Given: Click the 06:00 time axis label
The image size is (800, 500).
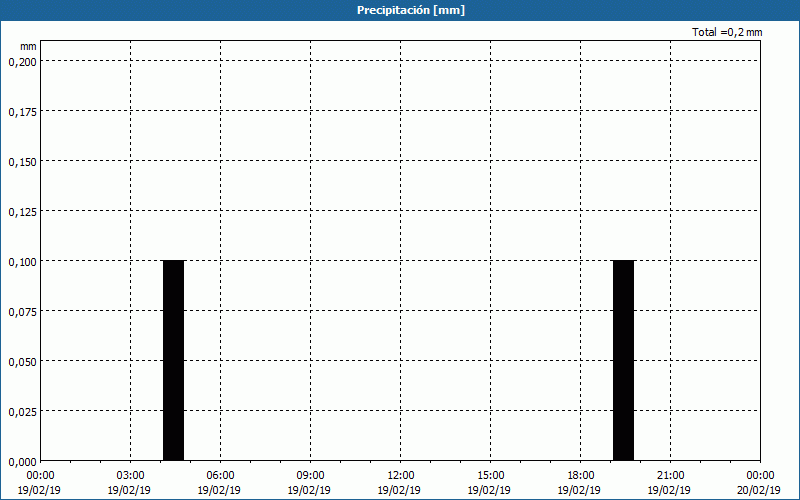Looking at the screenshot, I should coord(220,476).
